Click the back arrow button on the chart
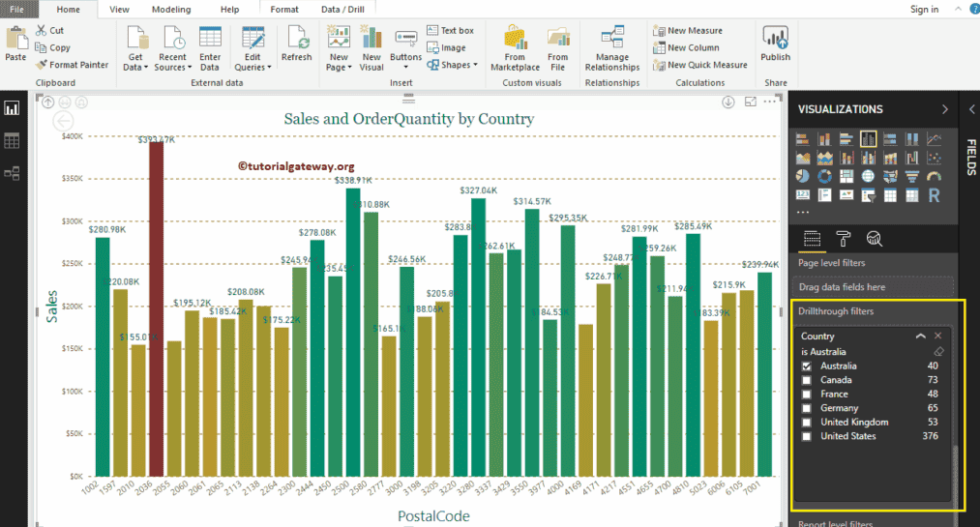The image size is (980, 527). coord(63,121)
